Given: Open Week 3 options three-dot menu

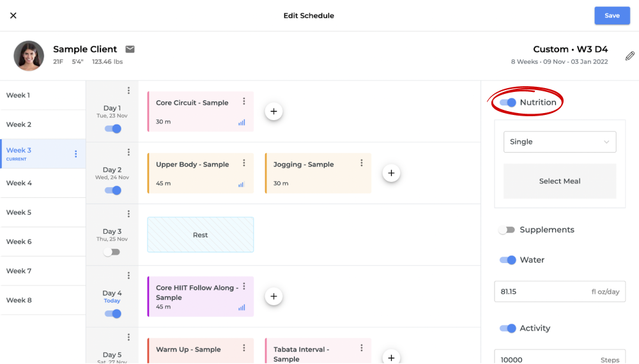Looking at the screenshot, I should tap(75, 154).
